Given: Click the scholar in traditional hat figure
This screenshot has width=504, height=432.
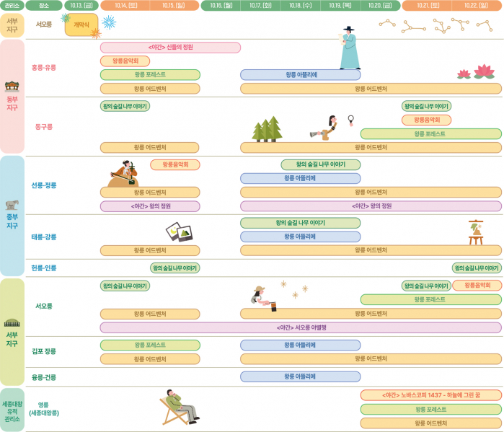Looking at the screenshot, I should (x=349, y=48).
